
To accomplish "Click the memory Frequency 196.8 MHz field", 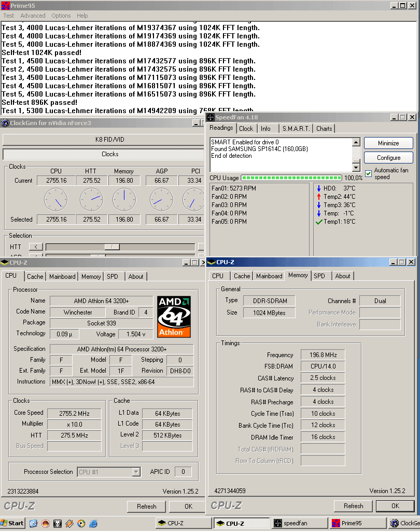I will coord(323,355).
